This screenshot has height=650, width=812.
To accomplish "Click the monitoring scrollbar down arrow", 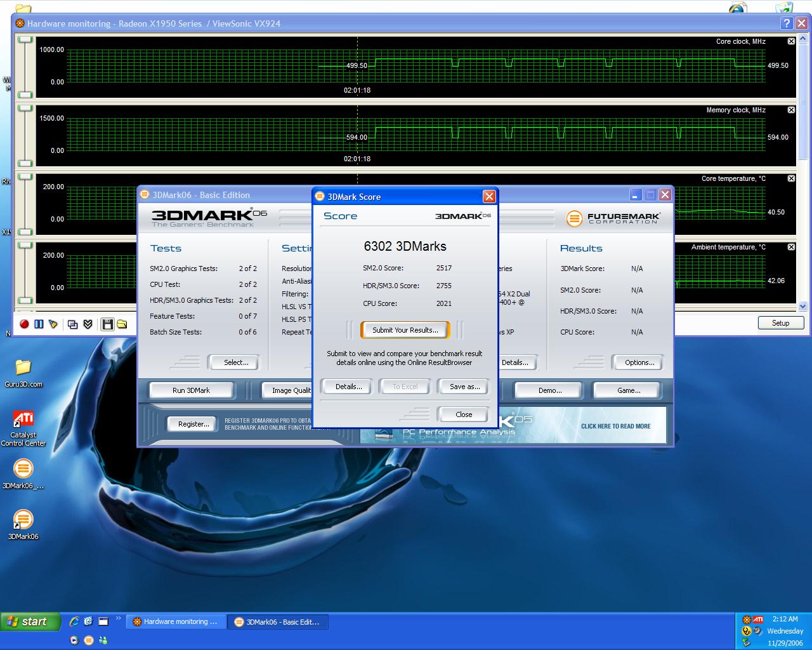I will point(803,307).
